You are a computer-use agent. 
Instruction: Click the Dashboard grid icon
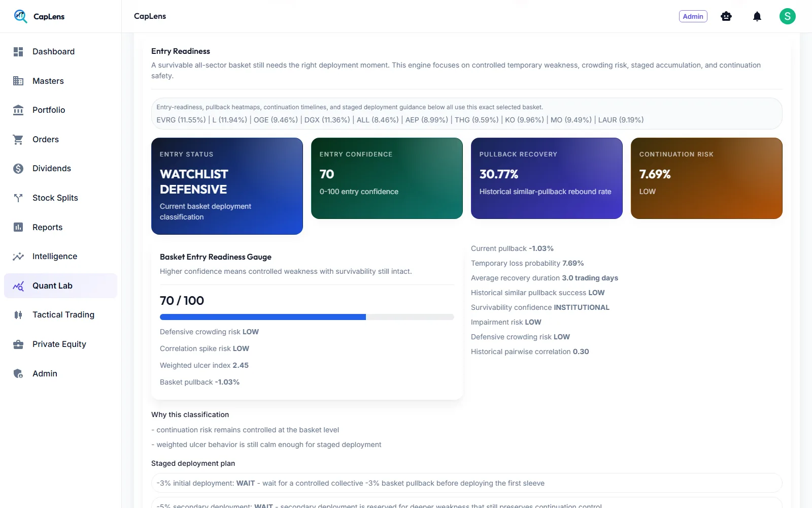pyautogui.click(x=18, y=52)
